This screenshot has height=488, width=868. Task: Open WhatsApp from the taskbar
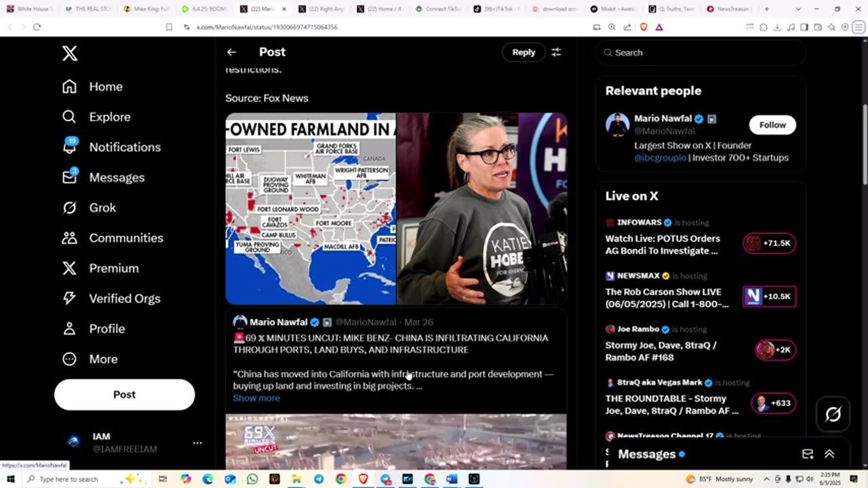pos(252,479)
